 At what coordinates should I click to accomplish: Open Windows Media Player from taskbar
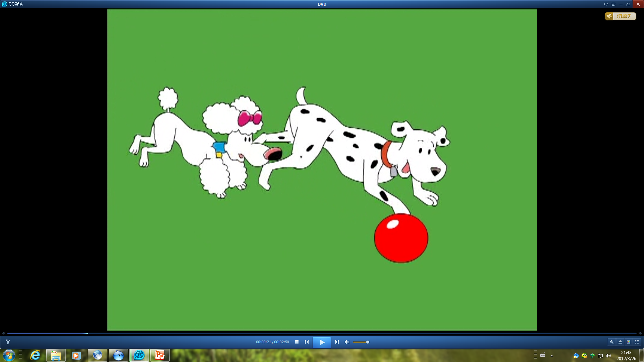pos(76,355)
